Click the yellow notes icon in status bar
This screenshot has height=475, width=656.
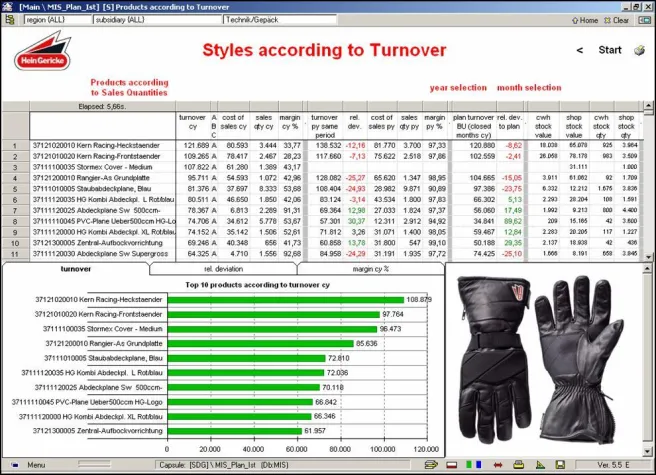[430, 465]
